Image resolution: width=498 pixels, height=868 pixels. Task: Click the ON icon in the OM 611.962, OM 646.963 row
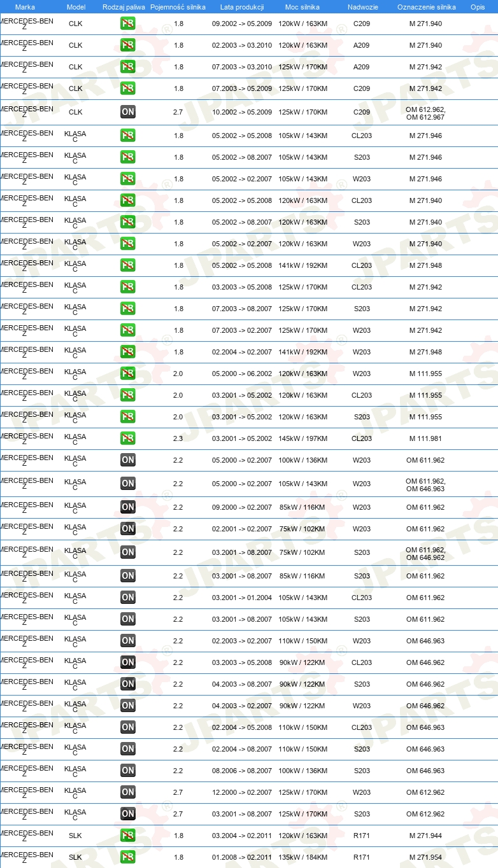[127, 483]
